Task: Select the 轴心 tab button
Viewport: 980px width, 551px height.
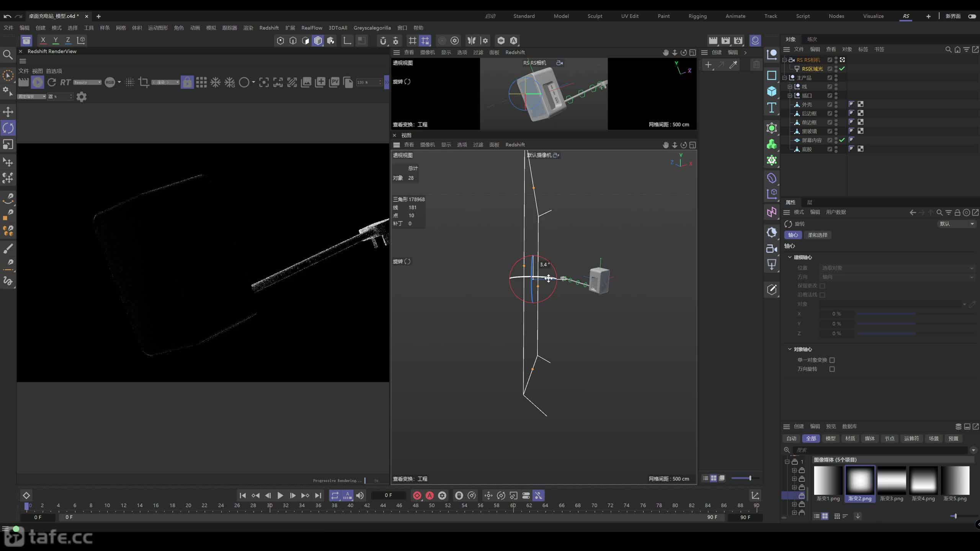Action: 793,235
